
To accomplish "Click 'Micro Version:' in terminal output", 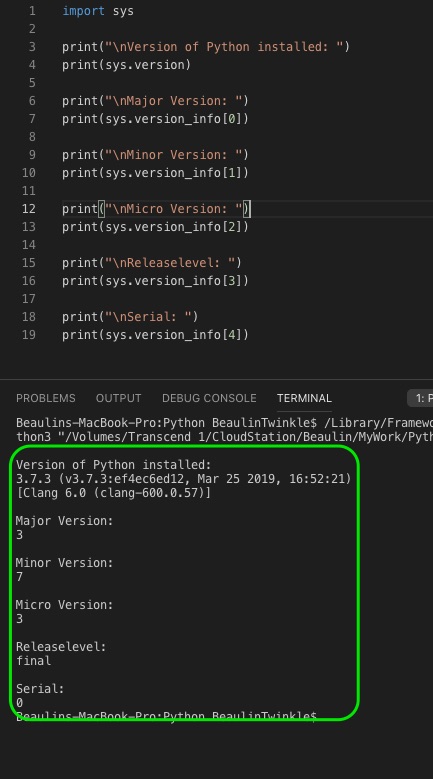I will (65, 605).
